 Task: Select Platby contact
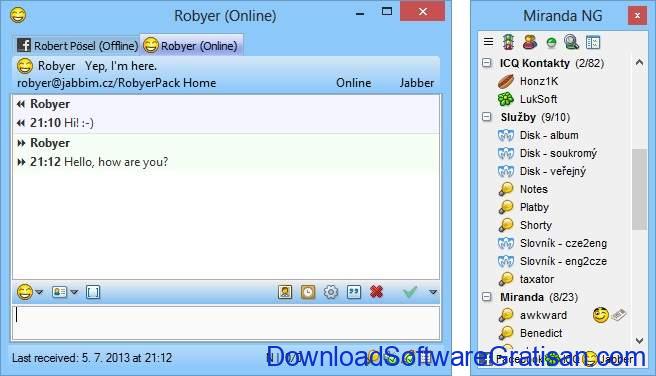[x=534, y=207]
